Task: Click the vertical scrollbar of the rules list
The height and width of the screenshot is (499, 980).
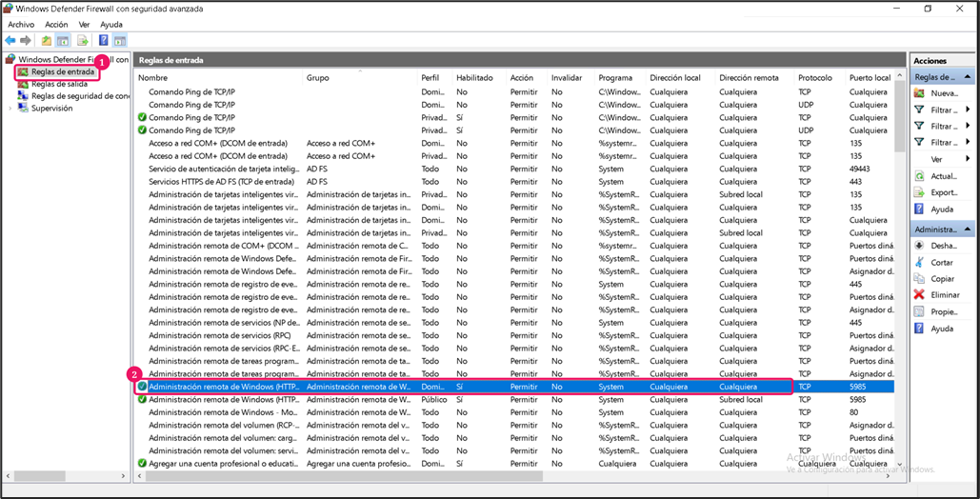Action: point(899,268)
